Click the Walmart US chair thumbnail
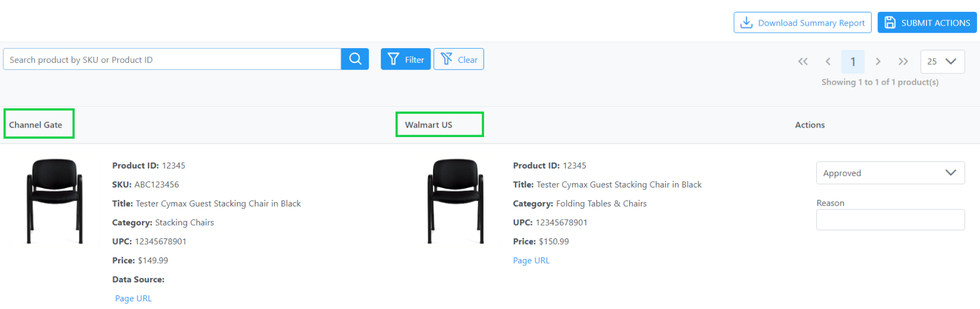 [456, 201]
